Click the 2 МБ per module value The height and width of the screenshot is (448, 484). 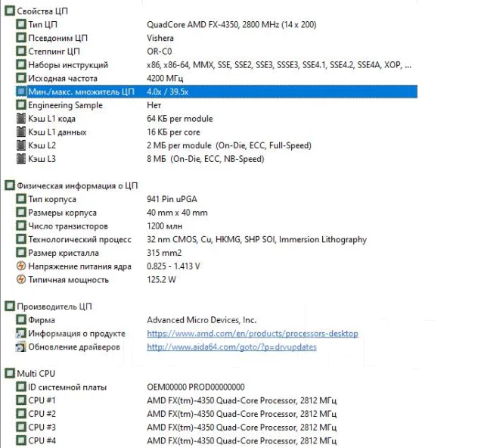coord(229,145)
